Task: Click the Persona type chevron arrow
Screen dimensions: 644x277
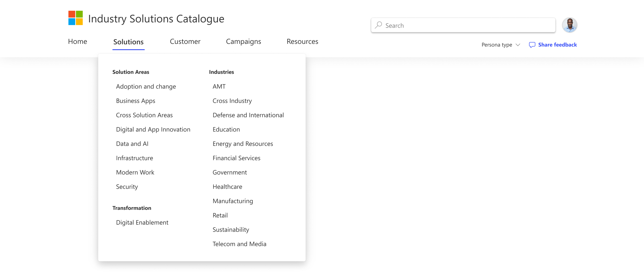Action: pyautogui.click(x=518, y=45)
